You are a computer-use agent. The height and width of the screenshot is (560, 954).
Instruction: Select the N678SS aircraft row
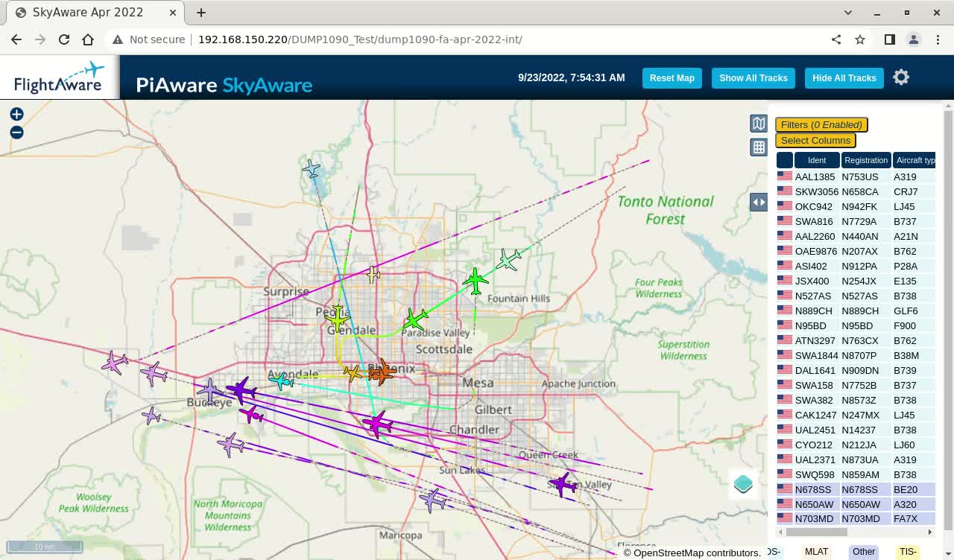point(856,489)
